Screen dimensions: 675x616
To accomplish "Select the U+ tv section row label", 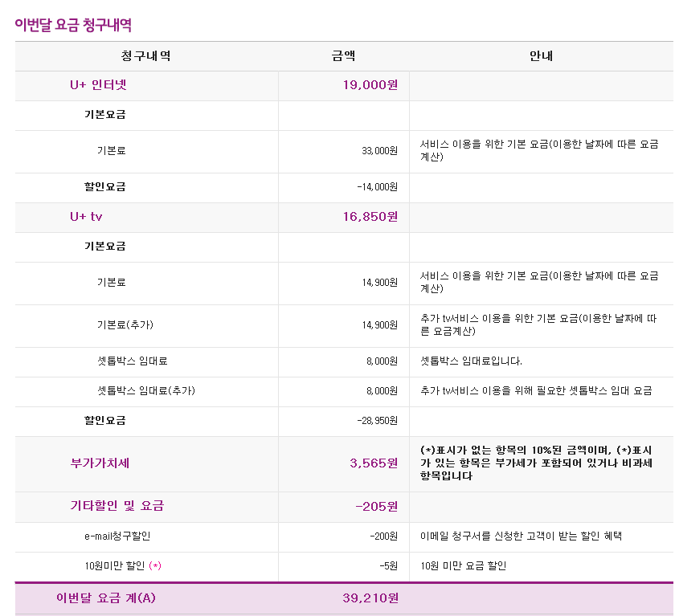I will [86, 217].
